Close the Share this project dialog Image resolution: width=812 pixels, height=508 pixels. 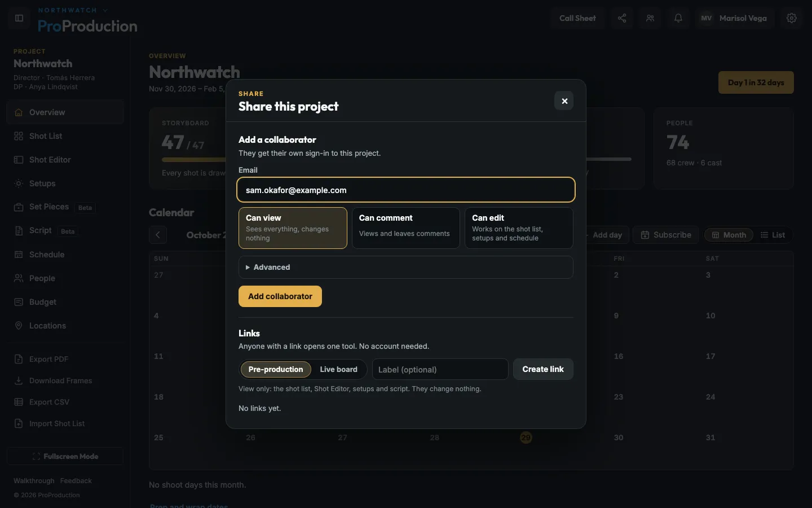(564, 101)
